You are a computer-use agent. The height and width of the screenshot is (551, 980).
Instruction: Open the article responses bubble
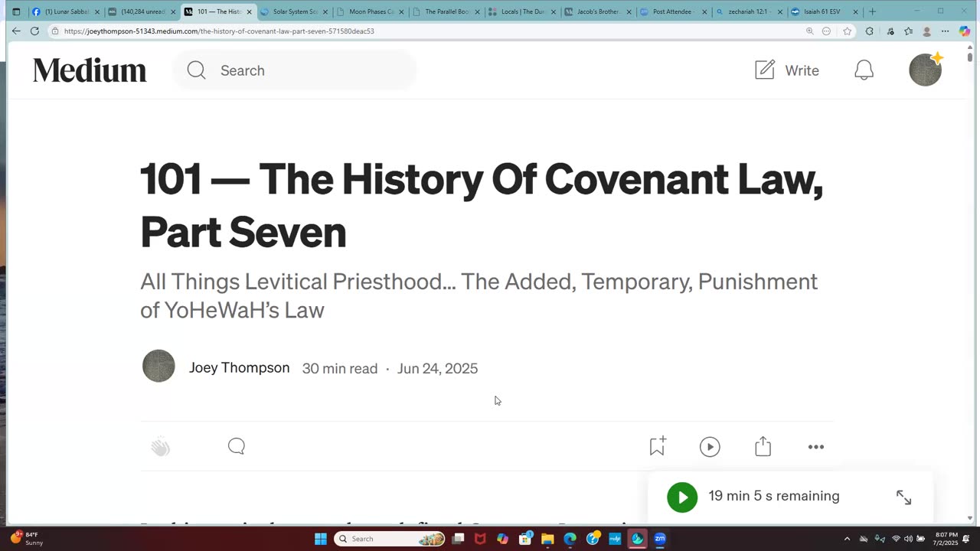[237, 446]
